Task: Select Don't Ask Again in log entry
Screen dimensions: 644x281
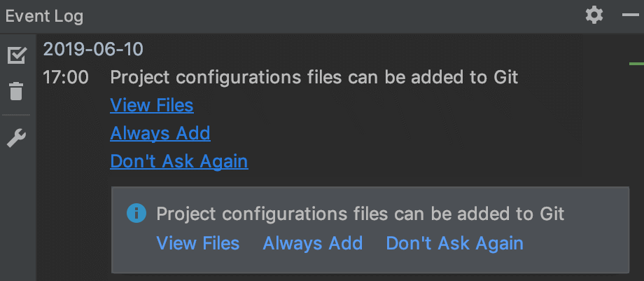Action: pyautogui.click(x=178, y=161)
